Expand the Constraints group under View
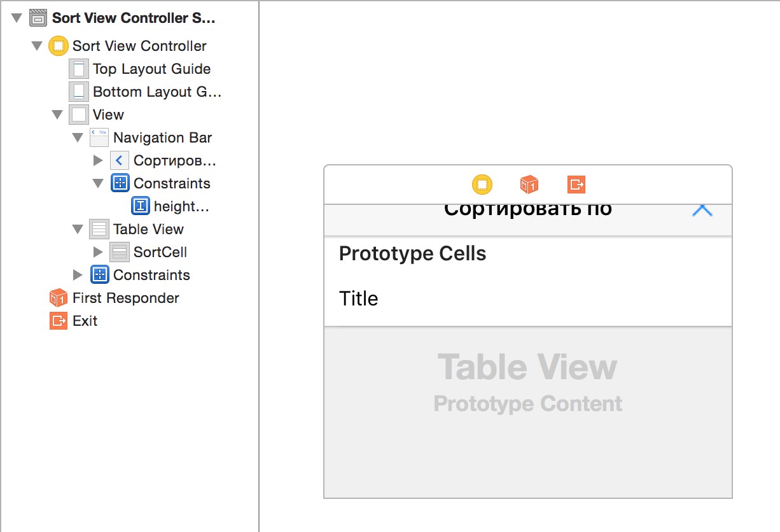Screen dimensions: 780x532 point(78,275)
